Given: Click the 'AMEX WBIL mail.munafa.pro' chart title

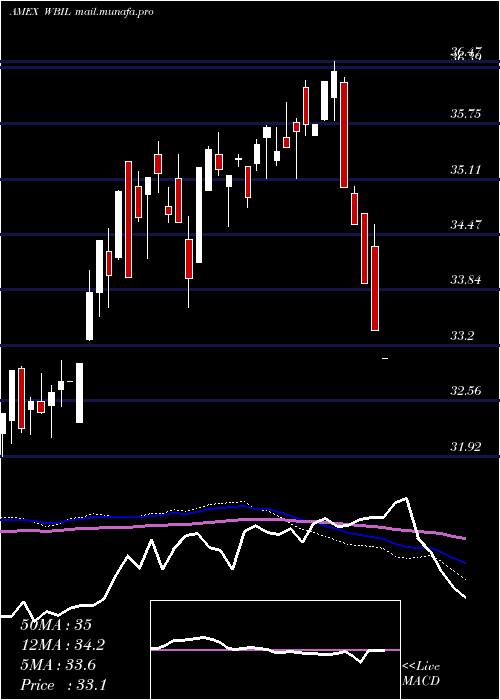Looking at the screenshot, I should (81, 12).
